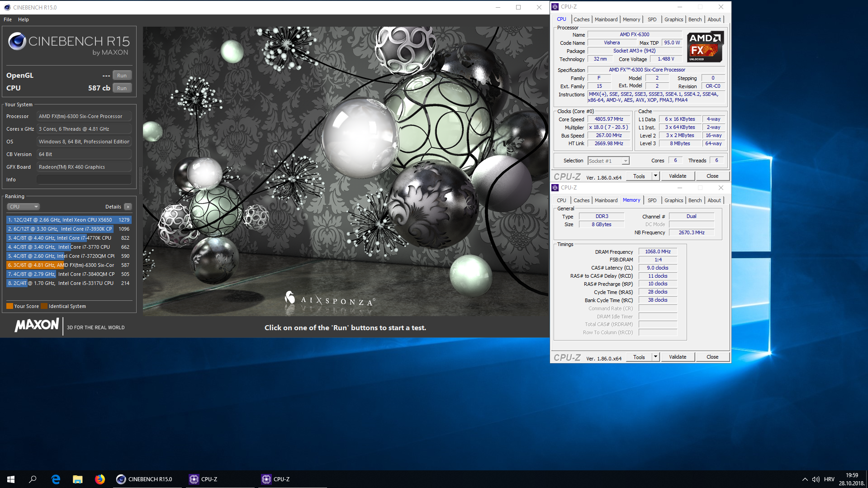Screen dimensions: 868x488
Task: Open Mainboard tab in lower CPU-Z
Action: tap(606, 200)
